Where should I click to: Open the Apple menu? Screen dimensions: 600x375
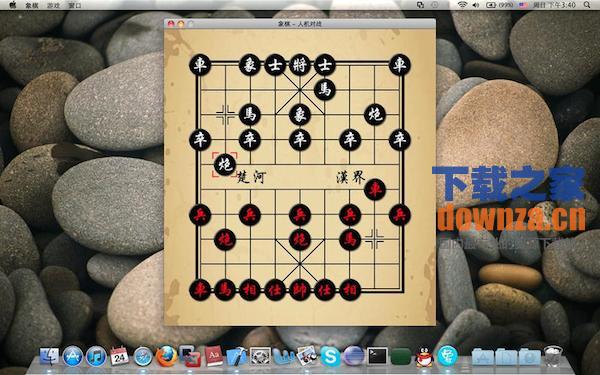click(13, 5)
